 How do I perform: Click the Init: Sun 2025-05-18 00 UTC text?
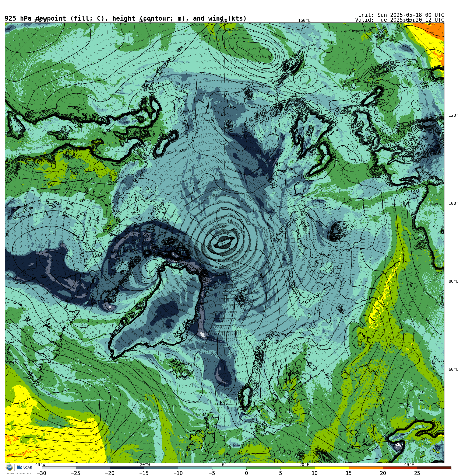401,15
